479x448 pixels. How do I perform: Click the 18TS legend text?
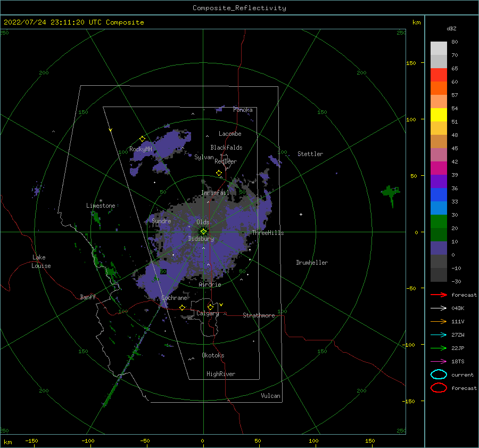coord(458,362)
